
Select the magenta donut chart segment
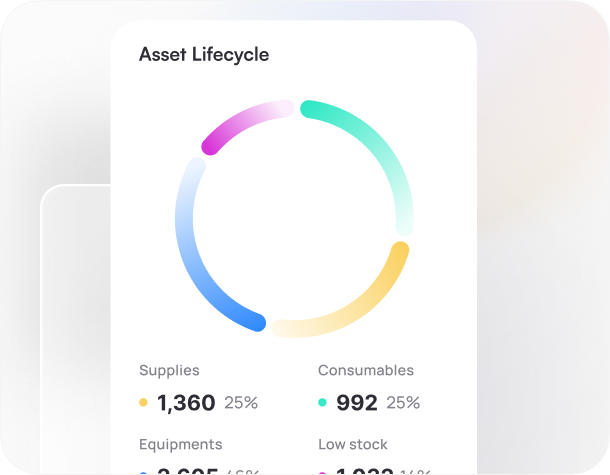(x=240, y=124)
